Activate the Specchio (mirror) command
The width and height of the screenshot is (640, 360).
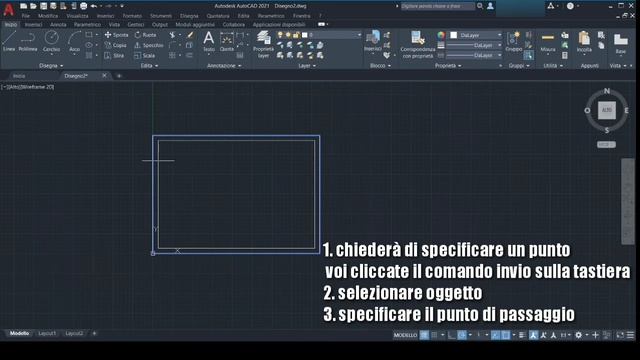point(149,45)
